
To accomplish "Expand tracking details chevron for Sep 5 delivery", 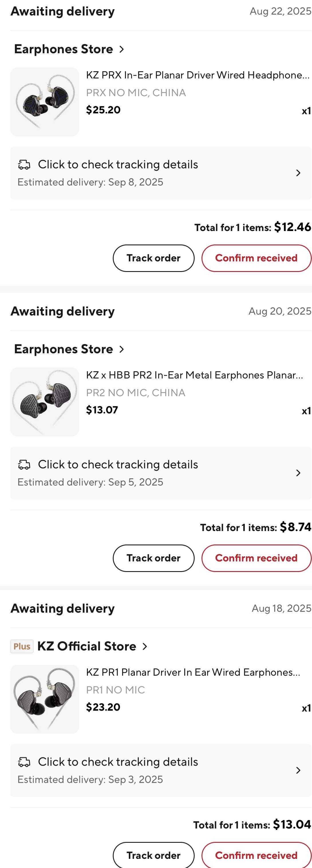I will (x=298, y=473).
